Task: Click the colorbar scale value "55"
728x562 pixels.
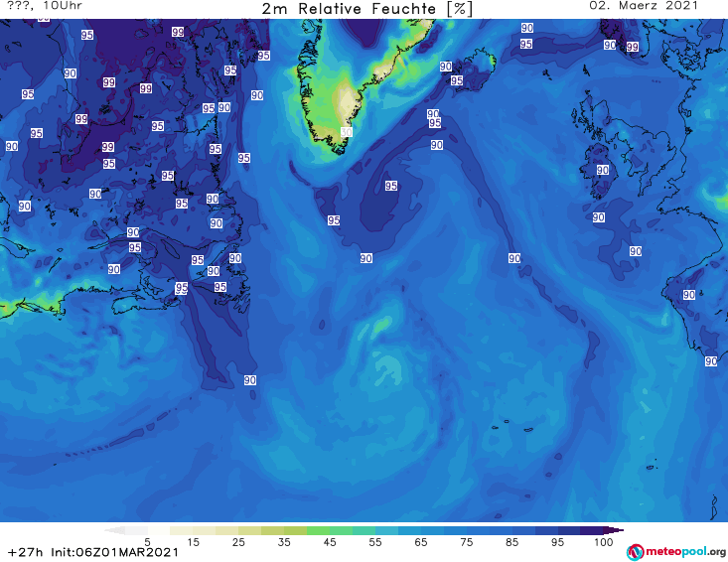Action: 375,542
